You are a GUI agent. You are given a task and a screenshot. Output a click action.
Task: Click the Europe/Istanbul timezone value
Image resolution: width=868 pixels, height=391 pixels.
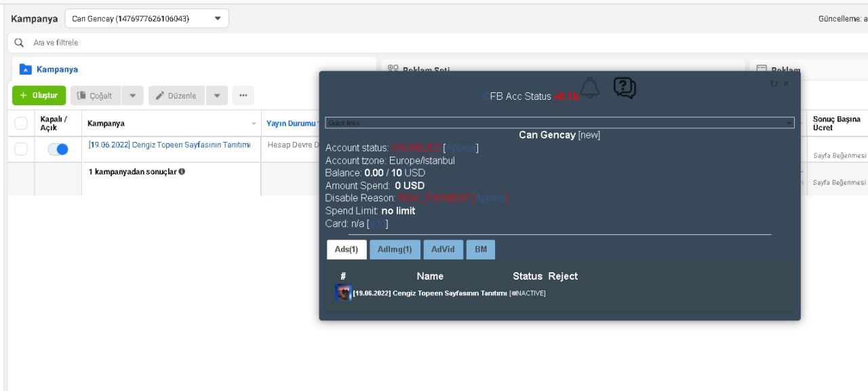point(422,161)
